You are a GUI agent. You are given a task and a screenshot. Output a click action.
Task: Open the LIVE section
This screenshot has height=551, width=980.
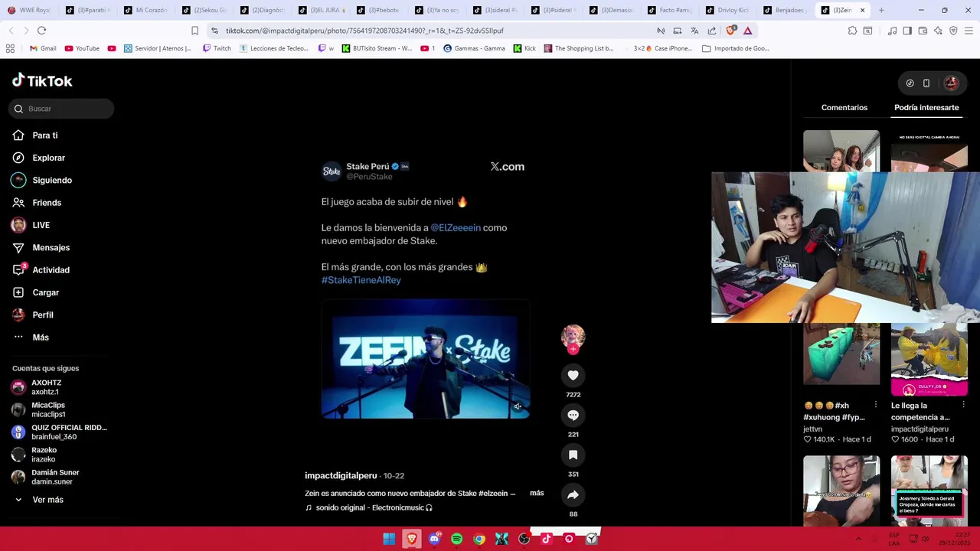coord(41,225)
